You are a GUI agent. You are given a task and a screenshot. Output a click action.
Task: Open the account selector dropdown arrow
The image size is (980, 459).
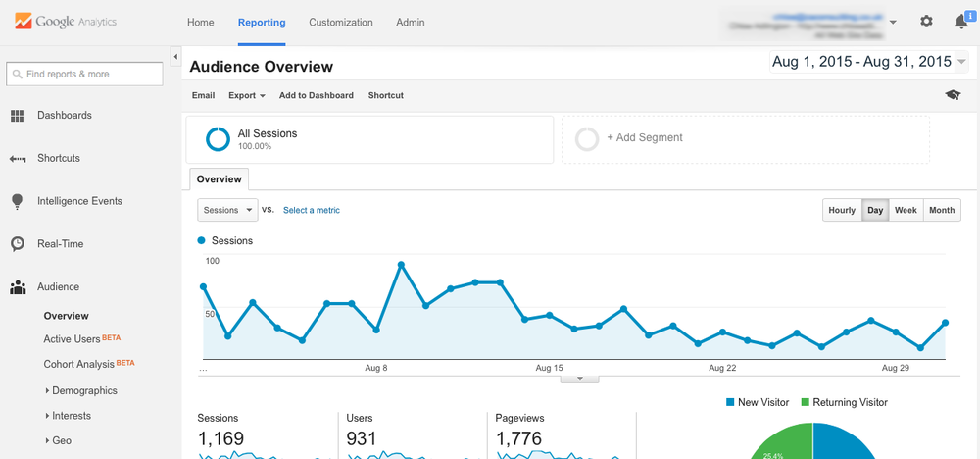[893, 22]
